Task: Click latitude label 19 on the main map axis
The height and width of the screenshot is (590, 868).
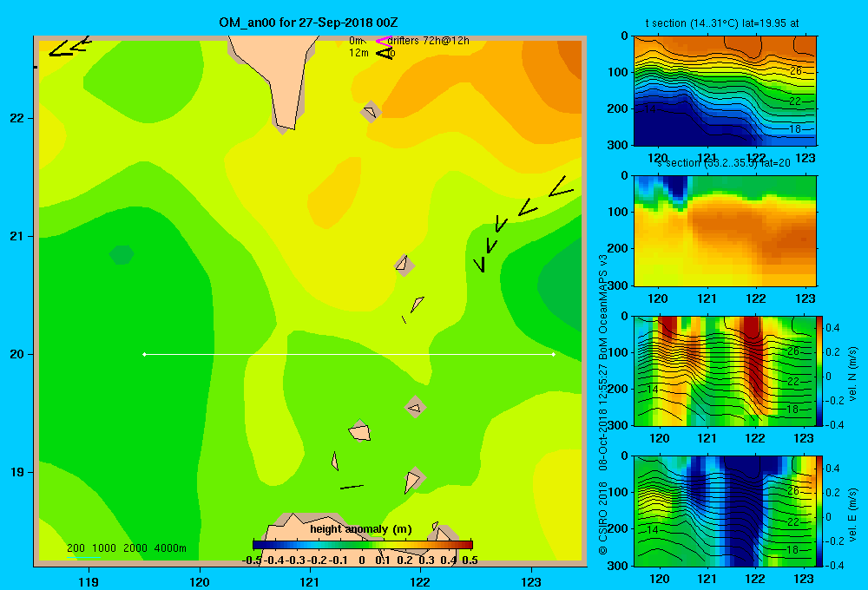Action: (x=17, y=472)
